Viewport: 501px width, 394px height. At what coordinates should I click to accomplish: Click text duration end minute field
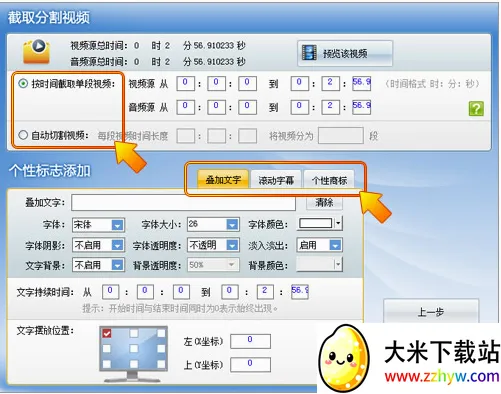[x=265, y=292]
